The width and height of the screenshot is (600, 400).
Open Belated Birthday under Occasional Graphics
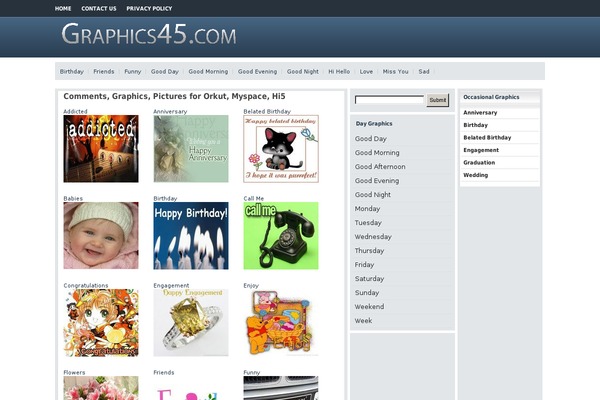point(487,137)
